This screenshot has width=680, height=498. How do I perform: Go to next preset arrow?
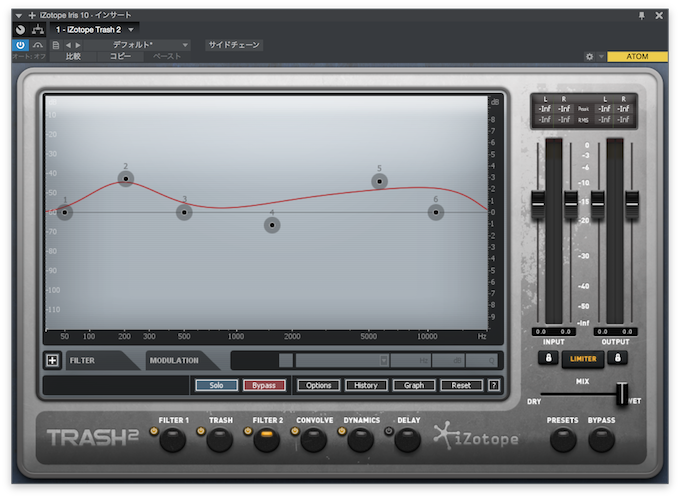78,45
